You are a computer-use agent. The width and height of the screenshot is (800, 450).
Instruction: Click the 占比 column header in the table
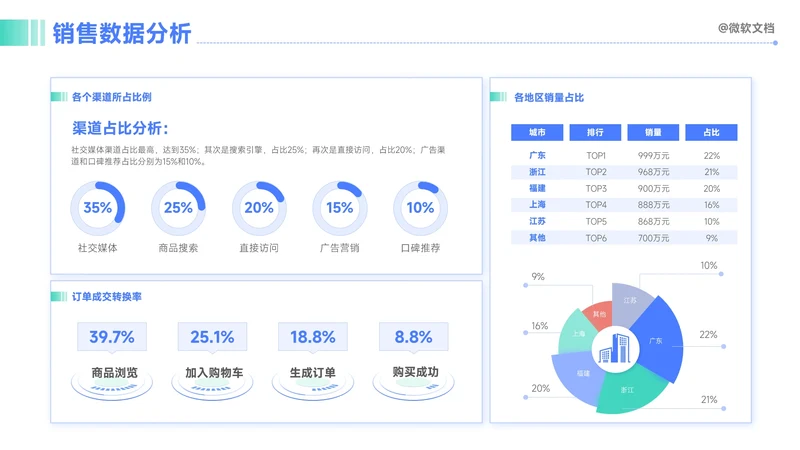(711, 132)
